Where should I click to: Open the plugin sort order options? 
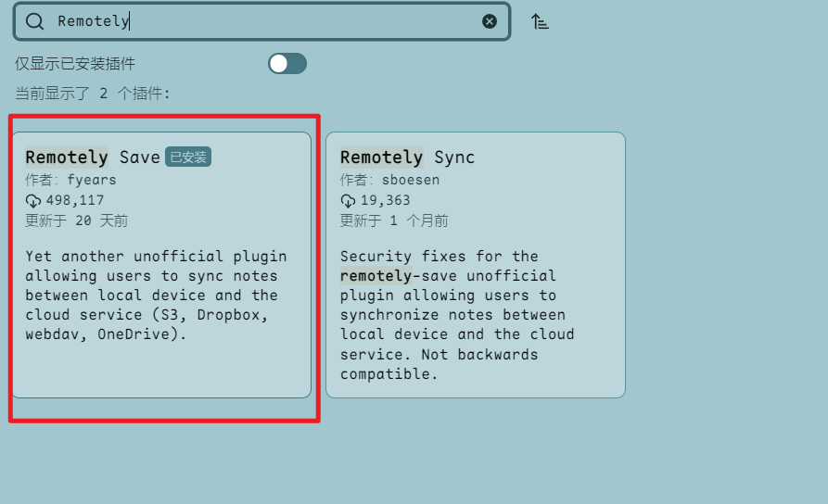pyautogui.click(x=540, y=21)
